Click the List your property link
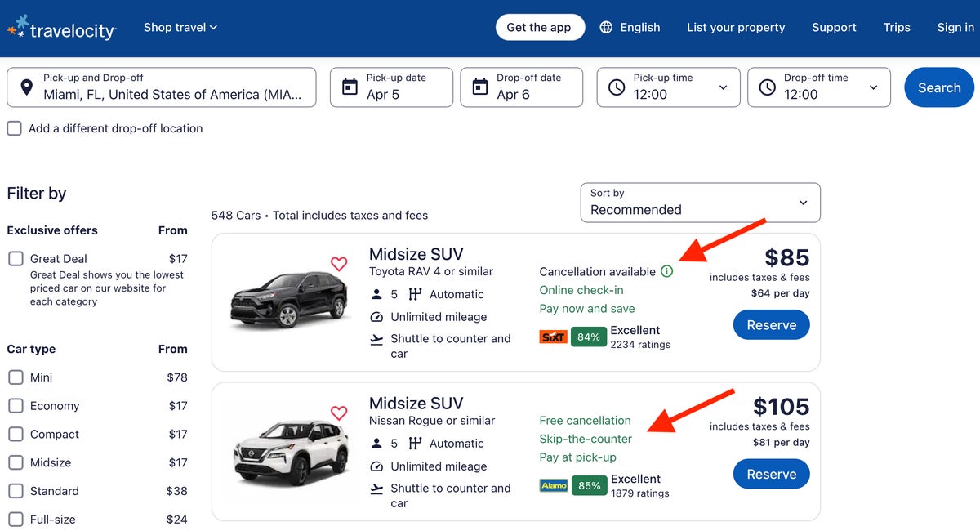 [x=735, y=26]
